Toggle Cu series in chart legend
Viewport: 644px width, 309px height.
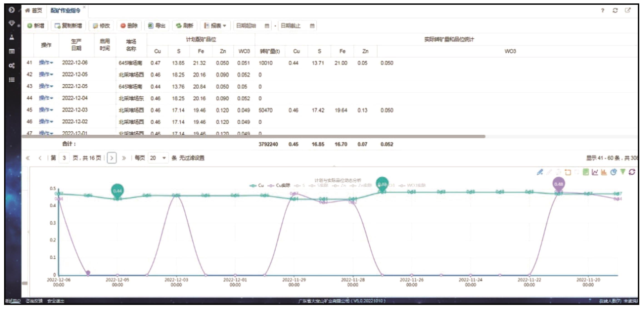[x=257, y=185]
